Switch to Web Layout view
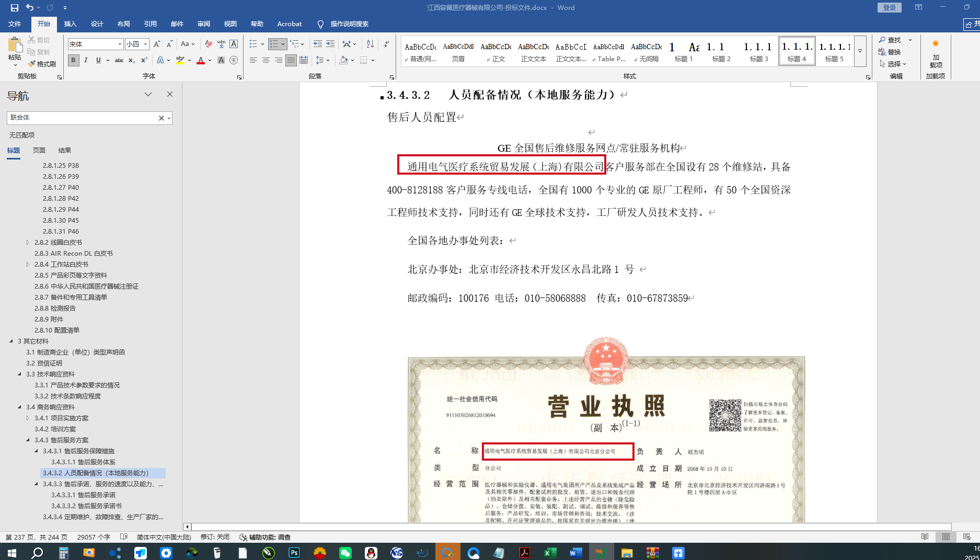980x560 pixels. tap(966, 537)
